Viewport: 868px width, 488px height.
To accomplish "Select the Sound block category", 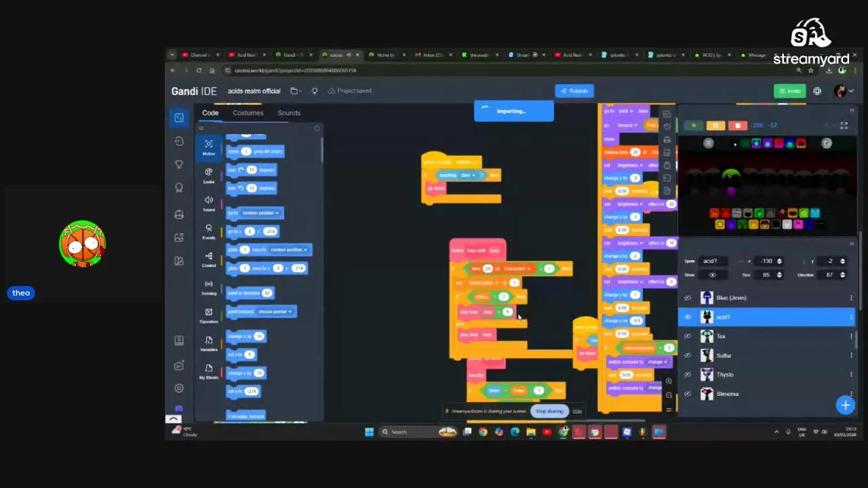I will (x=209, y=203).
